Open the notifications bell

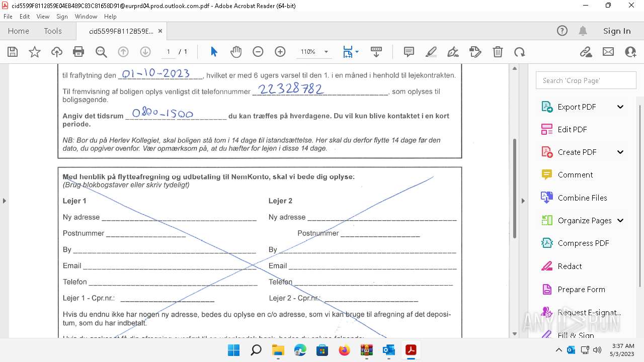[583, 31]
